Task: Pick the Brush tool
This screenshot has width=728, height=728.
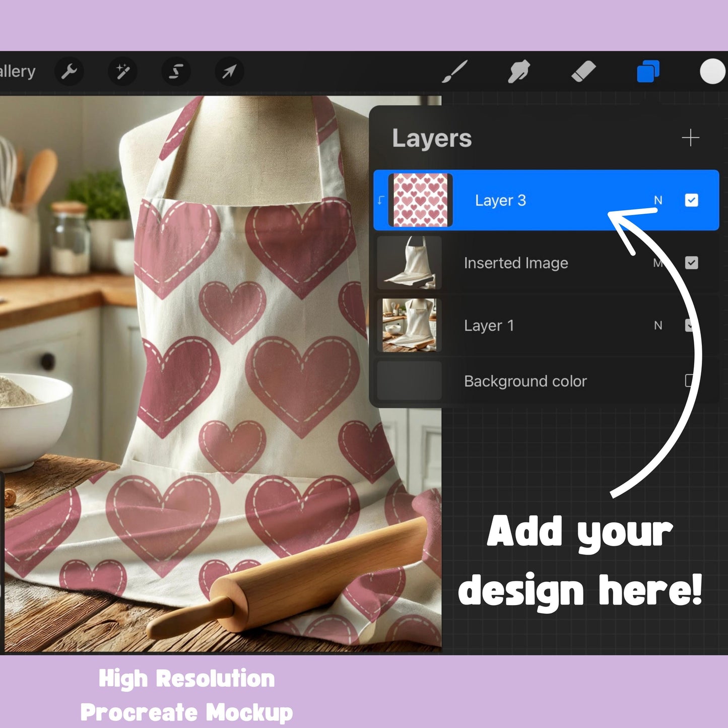Action: point(455,71)
